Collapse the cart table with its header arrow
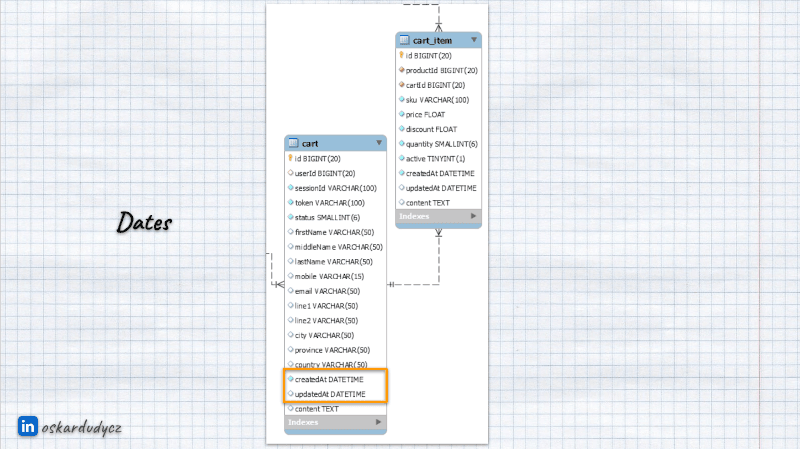Image resolution: width=800 pixels, height=449 pixels. tap(379, 143)
